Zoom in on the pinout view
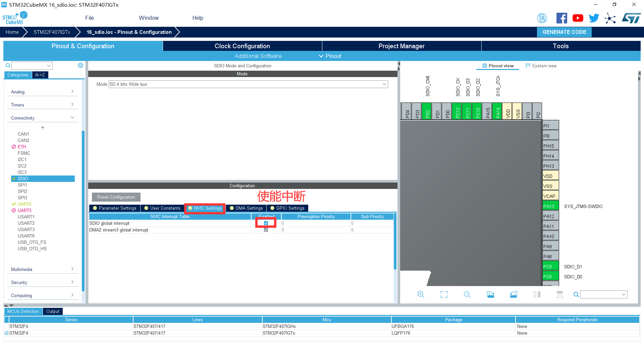 [421, 294]
